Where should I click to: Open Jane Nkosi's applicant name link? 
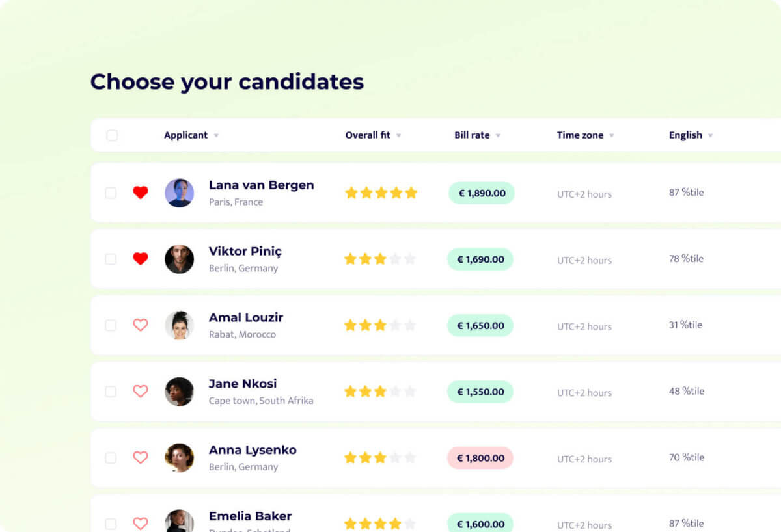pyautogui.click(x=243, y=384)
